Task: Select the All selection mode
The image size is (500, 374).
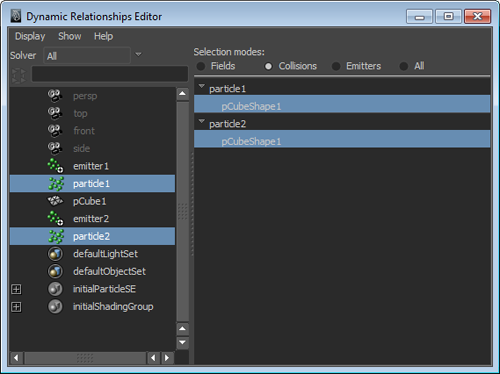Action: pyautogui.click(x=404, y=66)
